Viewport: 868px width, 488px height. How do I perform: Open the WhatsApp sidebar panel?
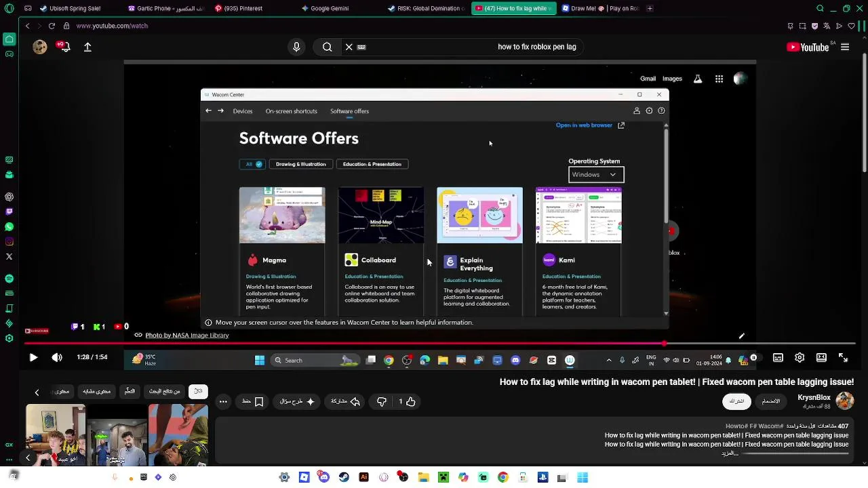pyautogui.click(x=9, y=226)
